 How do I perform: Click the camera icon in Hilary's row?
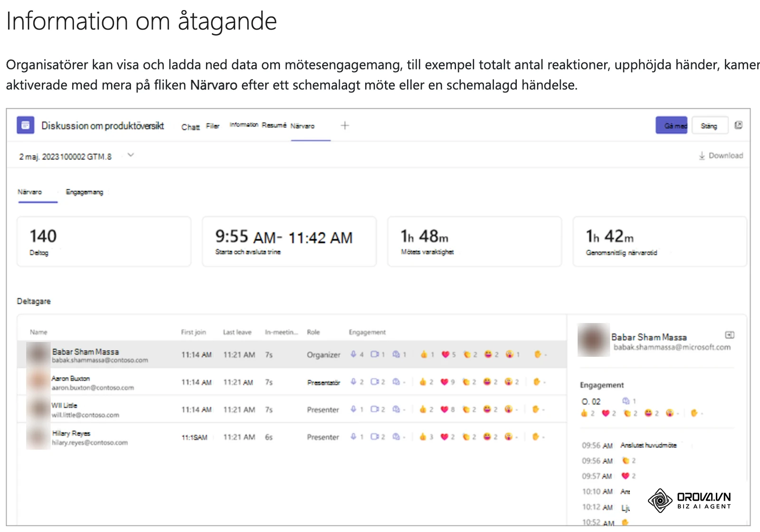click(375, 437)
